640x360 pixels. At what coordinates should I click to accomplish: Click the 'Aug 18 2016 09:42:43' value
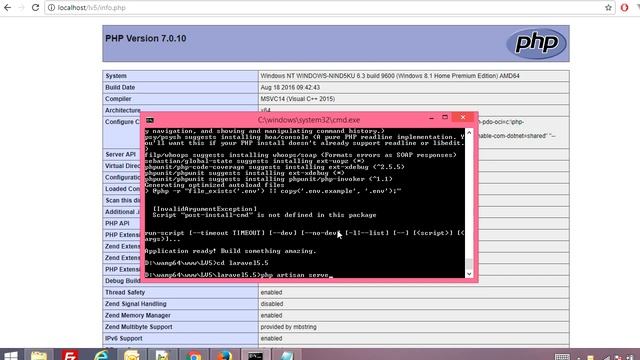[290, 87]
